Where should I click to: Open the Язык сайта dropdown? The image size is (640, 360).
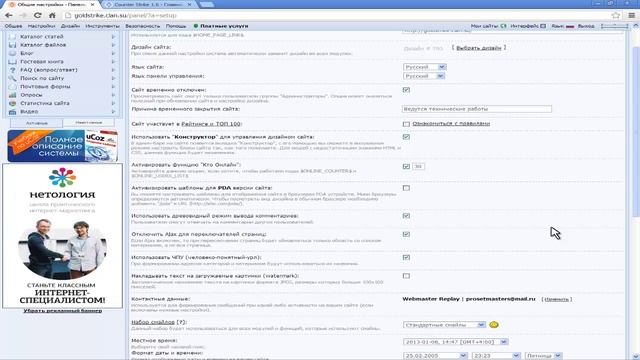(x=424, y=67)
